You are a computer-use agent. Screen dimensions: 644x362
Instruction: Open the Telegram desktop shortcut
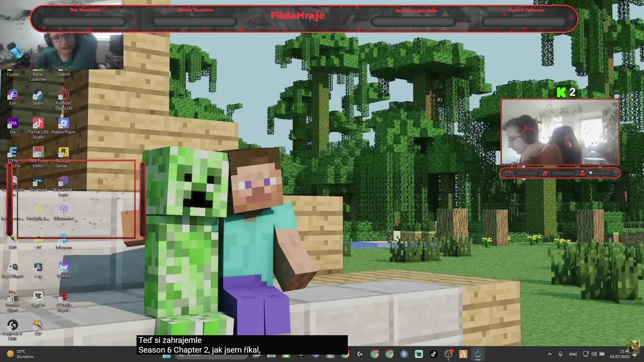(x=63, y=241)
